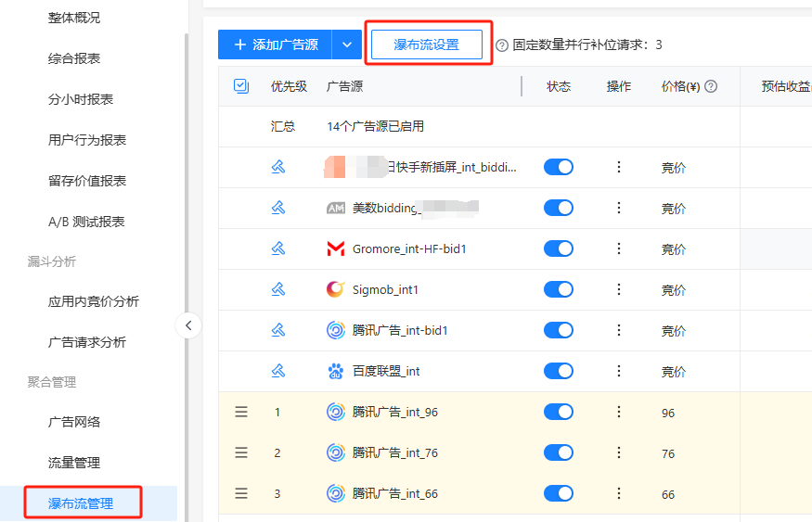The width and height of the screenshot is (812, 522).
Task: Click the Gromore_int-HF-bid1 ad source logo
Action: tap(335, 249)
